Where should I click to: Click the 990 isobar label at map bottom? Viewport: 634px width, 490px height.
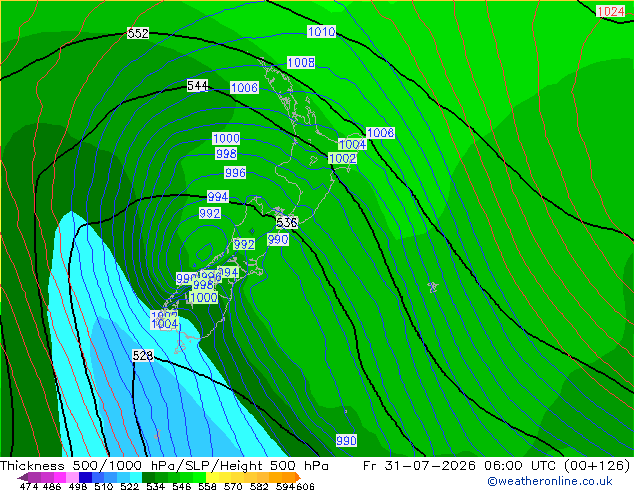347,440
